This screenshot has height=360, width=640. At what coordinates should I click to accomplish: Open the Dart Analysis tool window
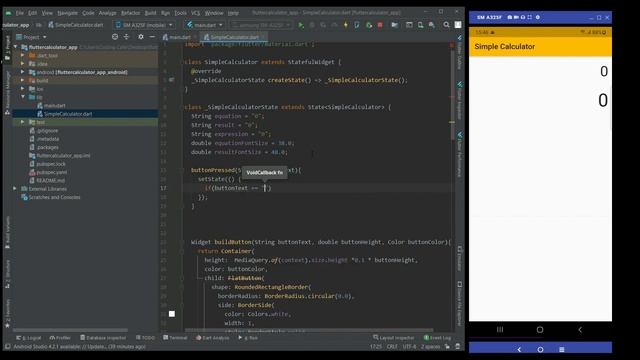click(213, 338)
